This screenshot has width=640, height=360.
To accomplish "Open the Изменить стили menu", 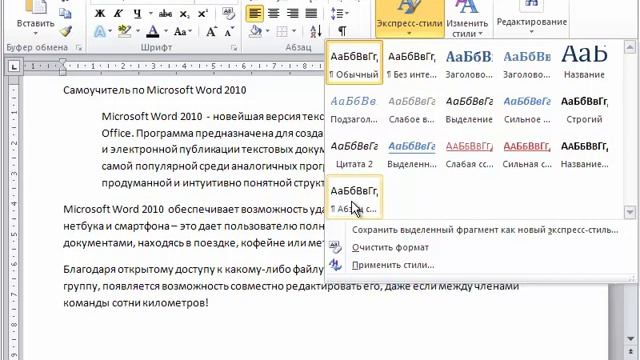I will tap(467, 18).
